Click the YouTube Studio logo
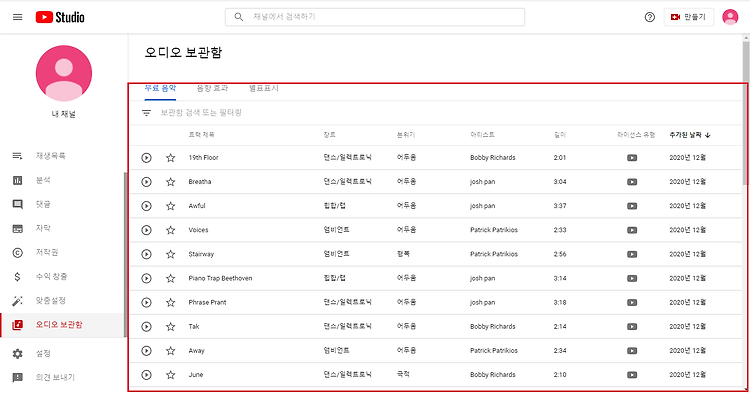The height and width of the screenshot is (393, 750). (x=60, y=17)
